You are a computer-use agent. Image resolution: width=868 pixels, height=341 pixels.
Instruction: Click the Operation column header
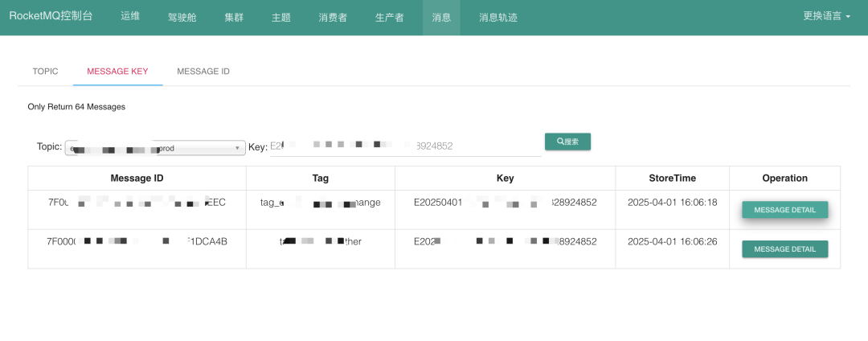[x=785, y=179]
